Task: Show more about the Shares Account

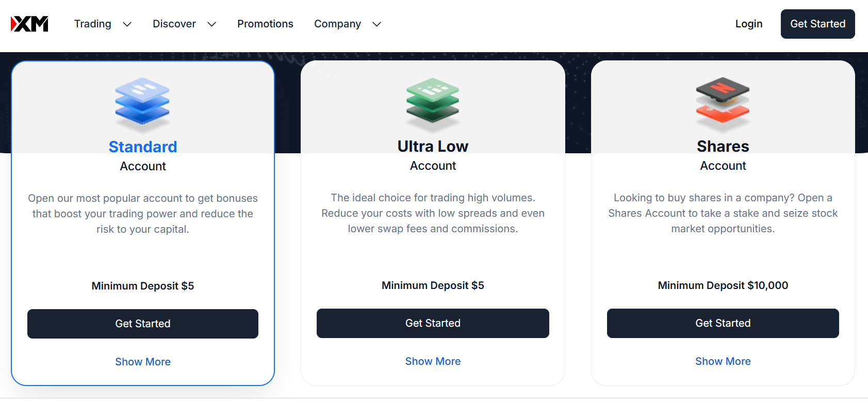Action: coord(723,361)
